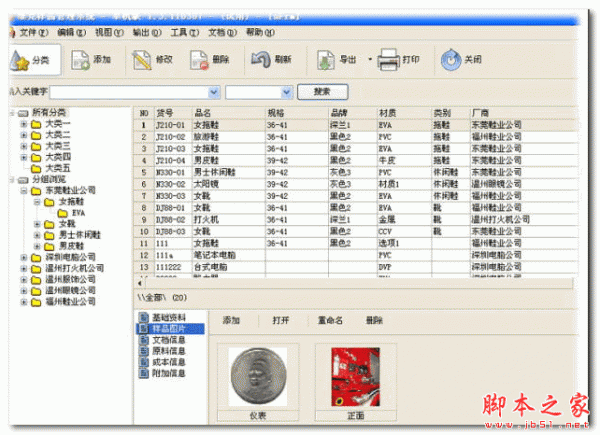600x435 pixels.
Task: Click the 成本信息 panel icon
Action: click(144, 362)
